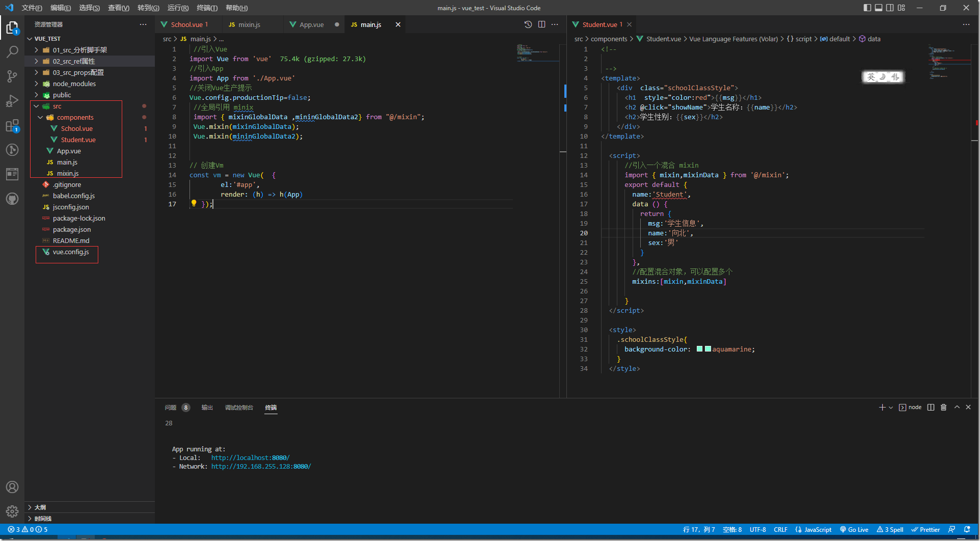Viewport: 980px width, 541px height.
Task: Create a new terminal with plus icon
Action: (x=882, y=408)
